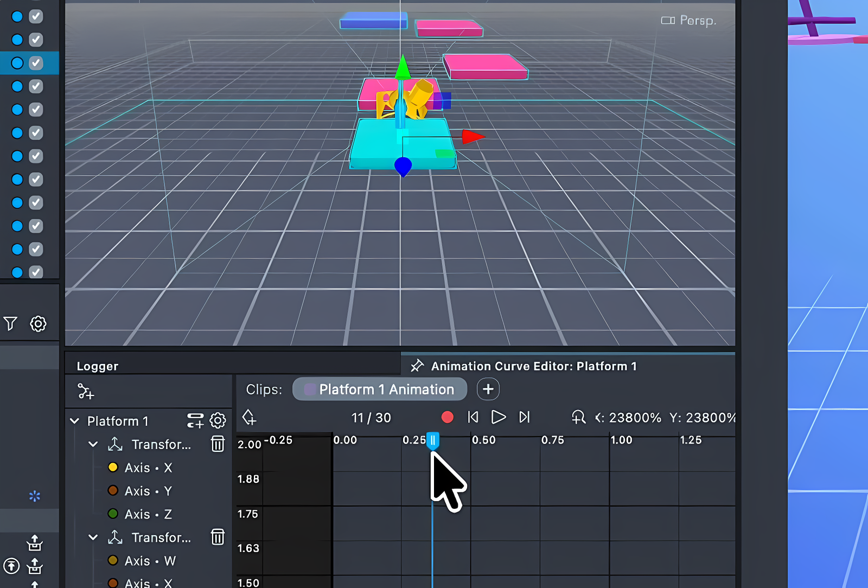Play the Platform 1 animation
The height and width of the screenshot is (588, 868).
[x=499, y=417]
